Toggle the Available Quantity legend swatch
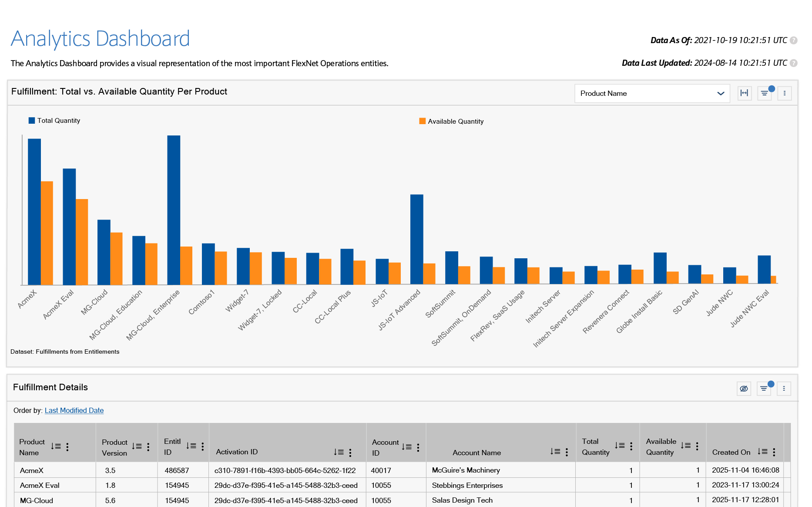The width and height of the screenshot is (812, 507). [422, 121]
